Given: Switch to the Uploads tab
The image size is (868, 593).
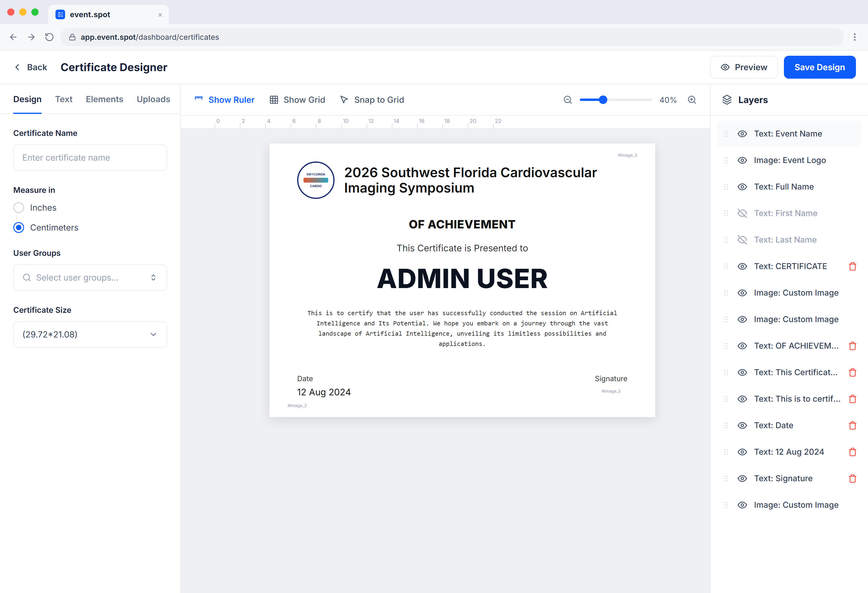Looking at the screenshot, I should (x=153, y=99).
